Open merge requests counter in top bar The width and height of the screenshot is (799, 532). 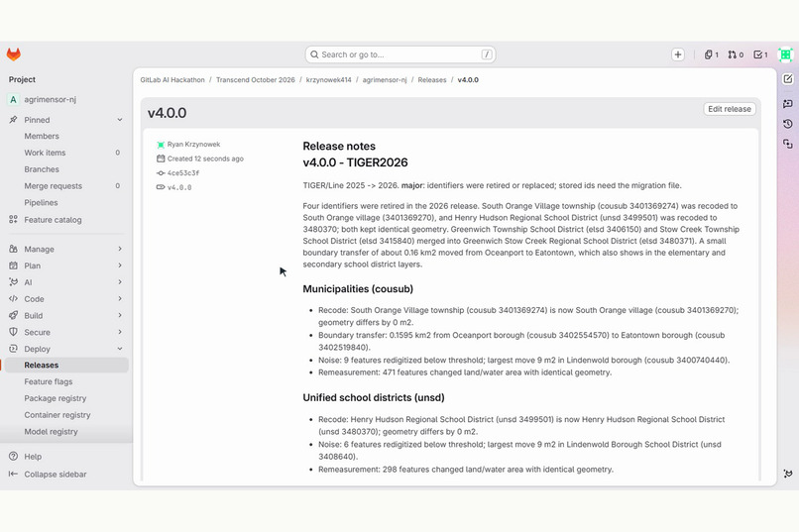point(736,54)
